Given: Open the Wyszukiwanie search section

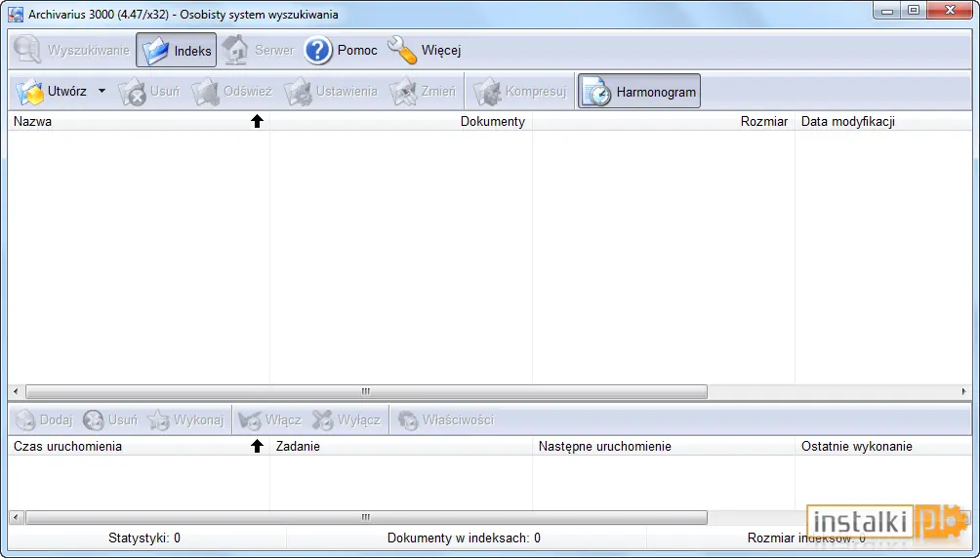Looking at the screenshot, I should click(x=71, y=50).
